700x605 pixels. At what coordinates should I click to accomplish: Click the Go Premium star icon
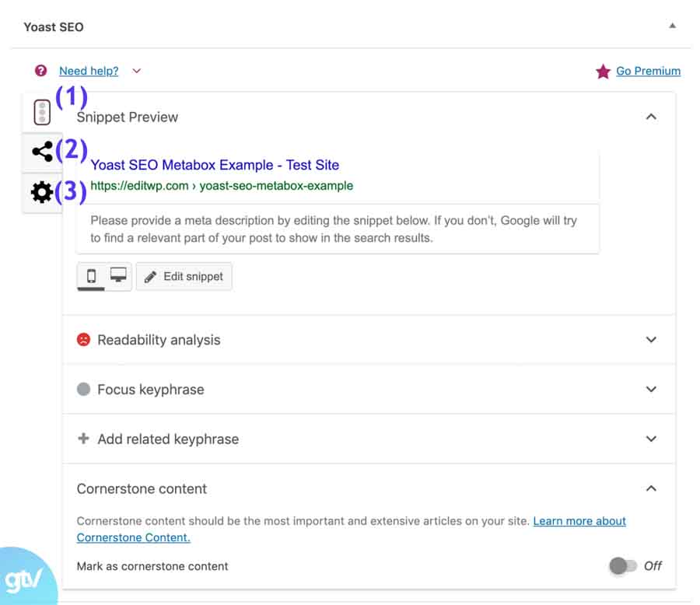pyautogui.click(x=603, y=72)
